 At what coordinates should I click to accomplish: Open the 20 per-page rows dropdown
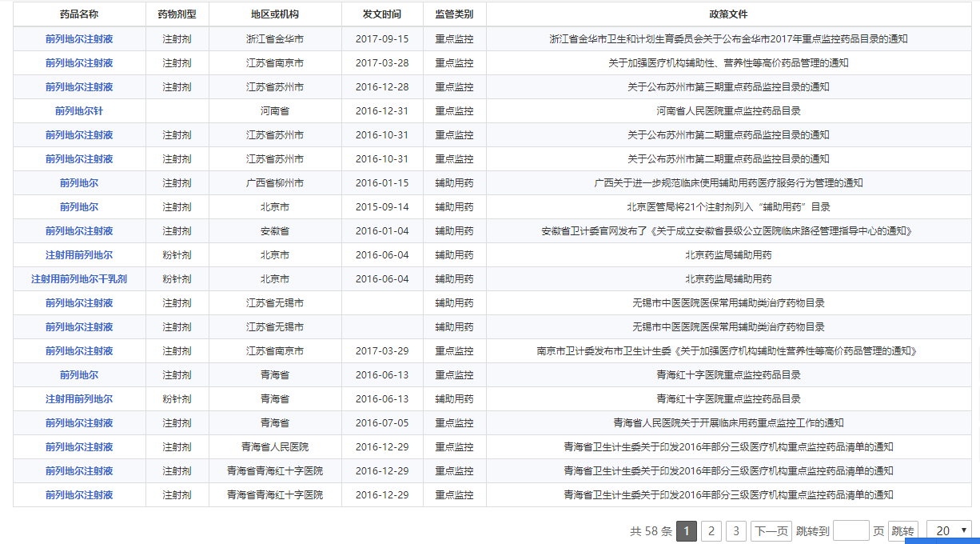pyautogui.click(x=949, y=531)
